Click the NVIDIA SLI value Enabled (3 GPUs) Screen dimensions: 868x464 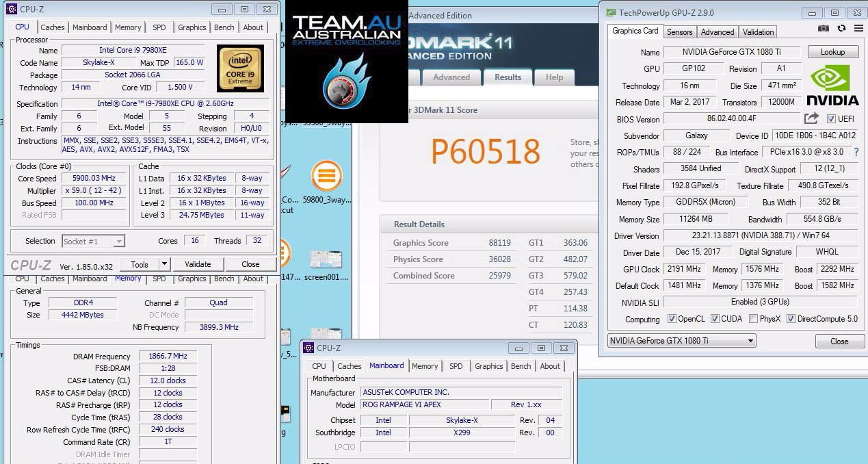pos(761,302)
